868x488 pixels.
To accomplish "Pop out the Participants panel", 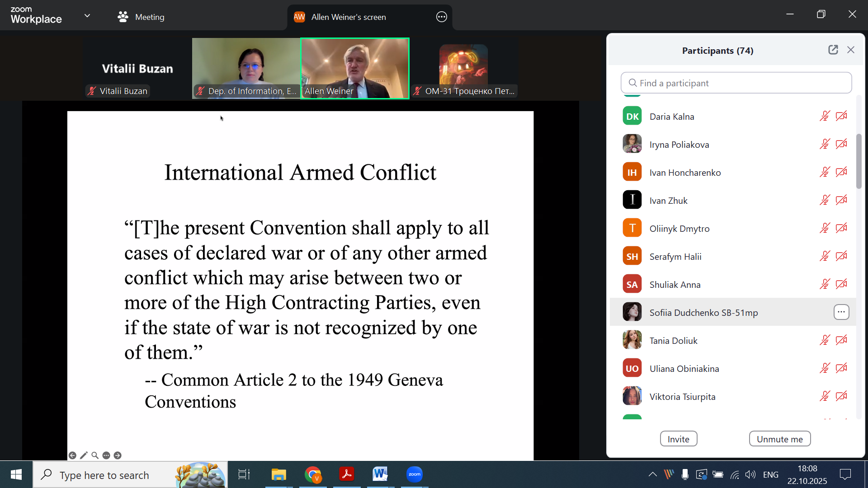I will 833,50.
